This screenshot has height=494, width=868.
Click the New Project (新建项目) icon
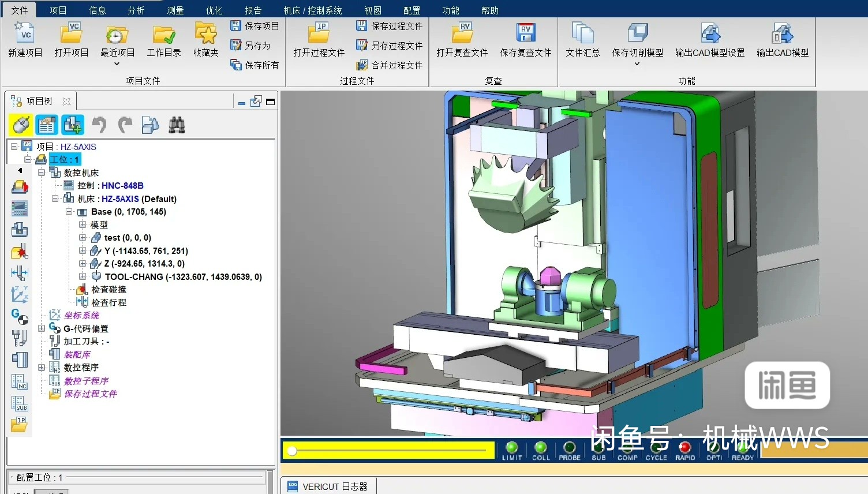(25, 33)
